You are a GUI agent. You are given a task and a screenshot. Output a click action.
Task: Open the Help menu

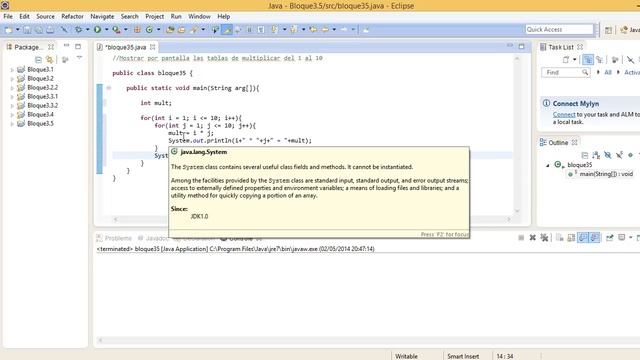[x=223, y=16]
